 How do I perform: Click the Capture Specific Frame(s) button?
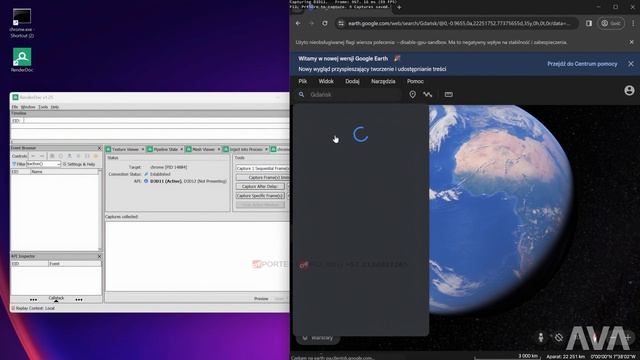pyautogui.click(x=260, y=196)
